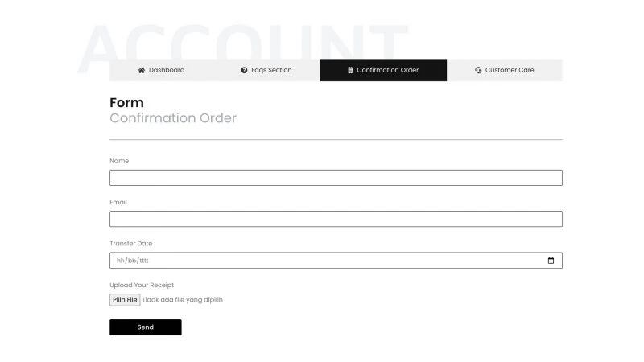Open the calendar picker in Transfer Date
644x362 pixels.
click(x=551, y=261)
